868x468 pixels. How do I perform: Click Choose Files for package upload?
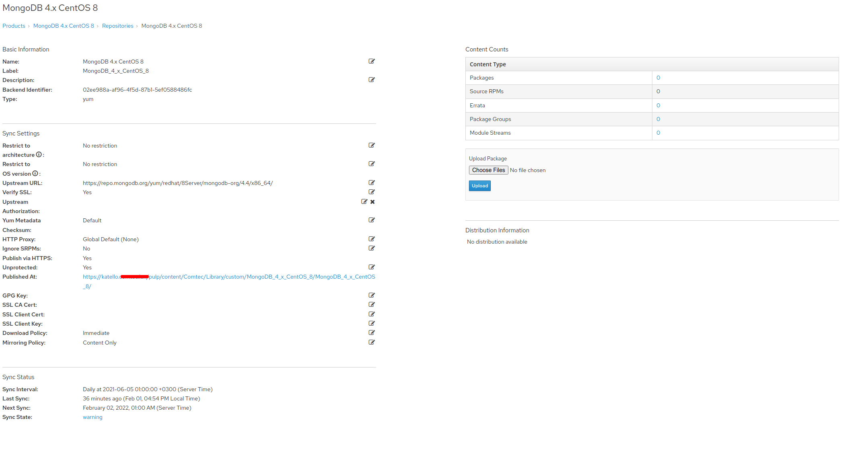point(488,170)
